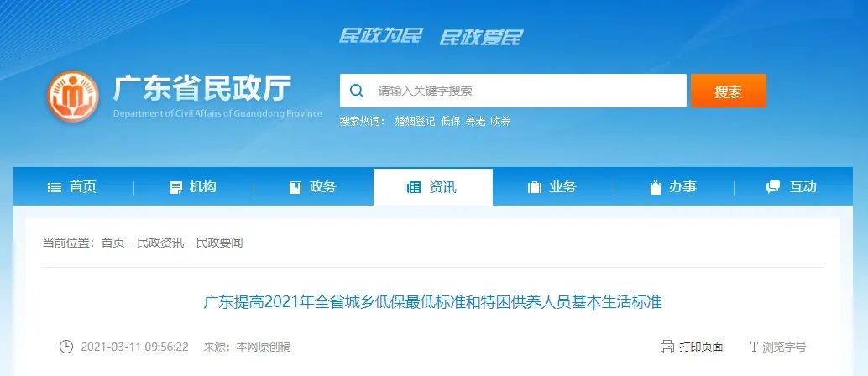Select the hot search term 低保
This screenshot has width=868, height=376.
(x=451, y=121)
